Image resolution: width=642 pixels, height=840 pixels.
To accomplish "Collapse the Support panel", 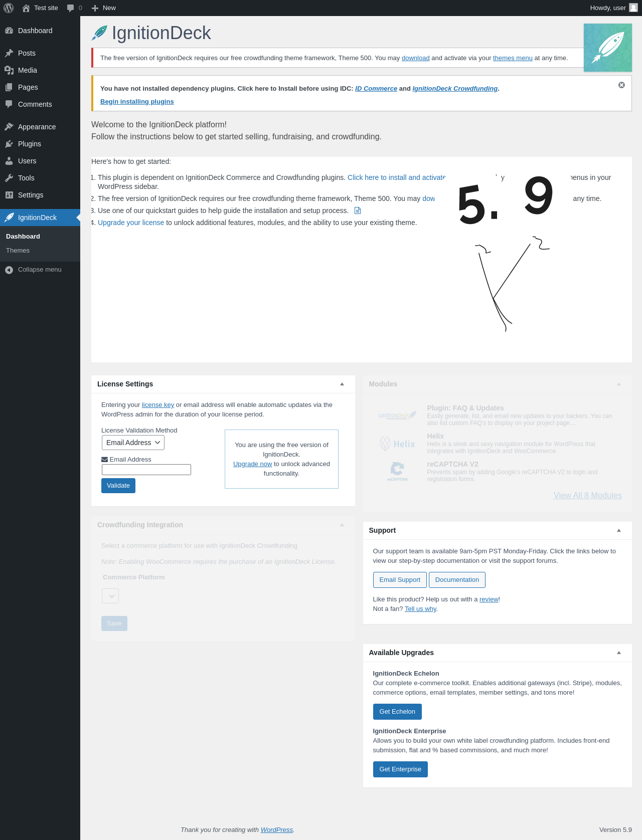I will [619, 530].
